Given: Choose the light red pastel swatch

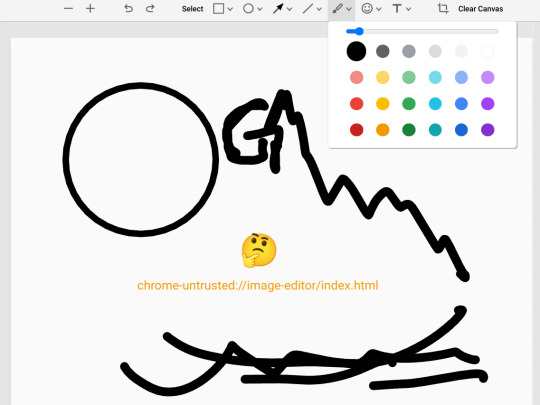Looking at the screenshot, I should point(356,77).
